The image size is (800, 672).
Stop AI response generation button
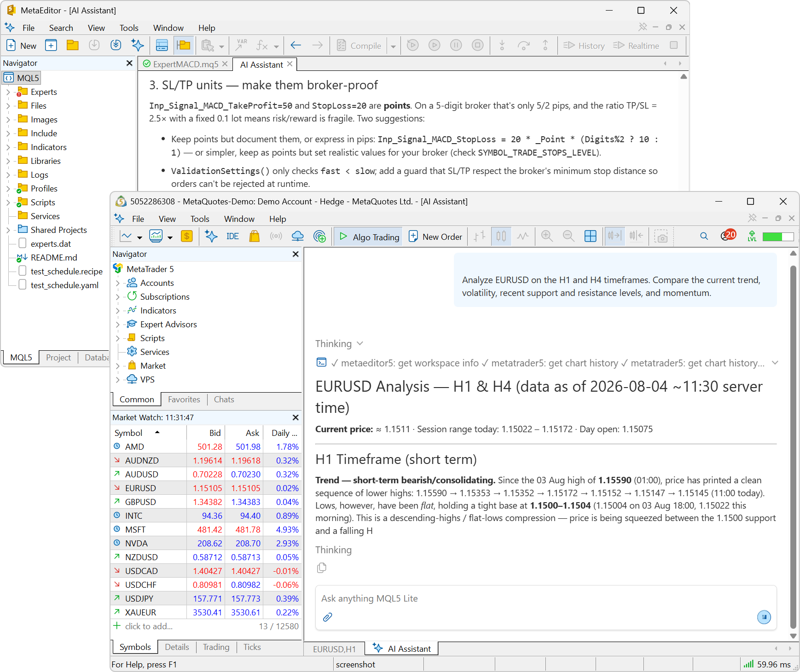[x=764, y=617]
